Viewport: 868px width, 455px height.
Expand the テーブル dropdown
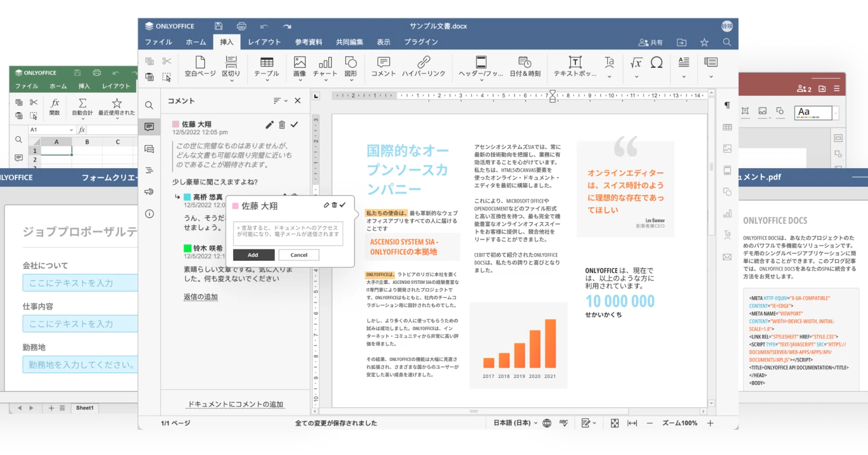267,80
